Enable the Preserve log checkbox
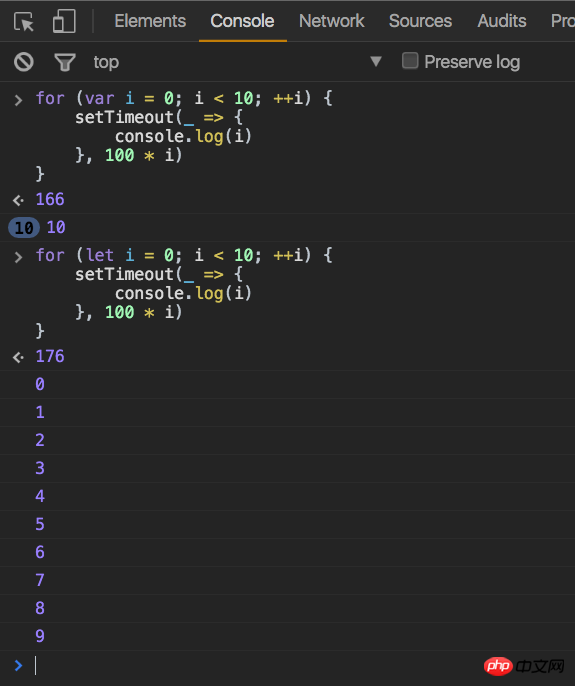Viewport: 575px width, 686px height. 410,61
